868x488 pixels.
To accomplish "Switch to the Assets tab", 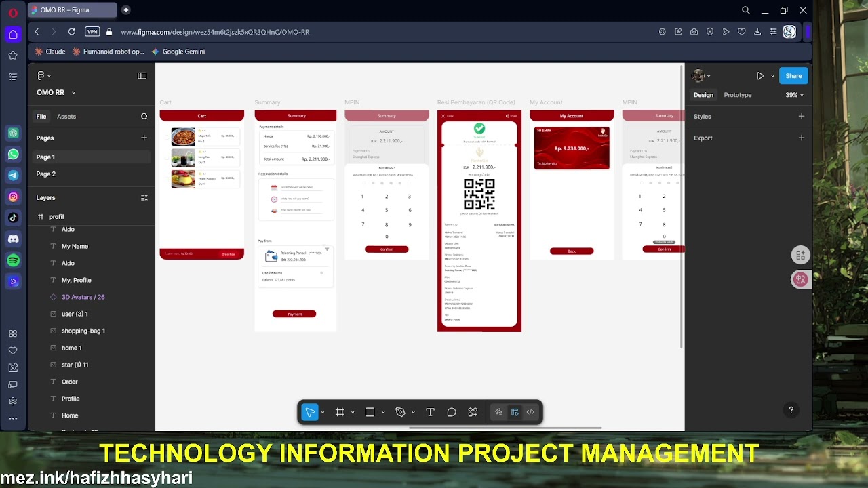I will (66, 117).
